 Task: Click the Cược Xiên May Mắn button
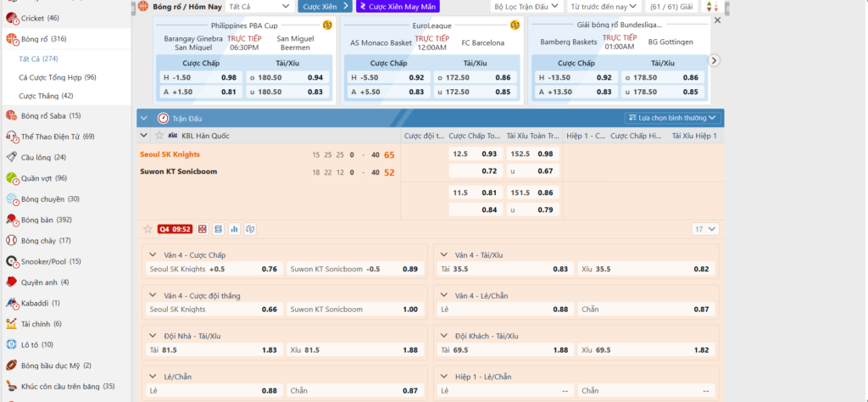point(398,7)
